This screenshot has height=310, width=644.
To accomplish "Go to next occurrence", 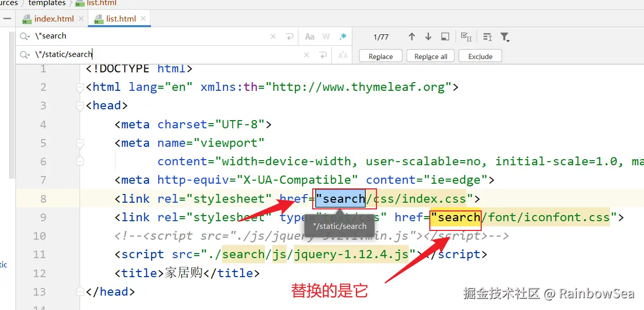I will (428, 36).
